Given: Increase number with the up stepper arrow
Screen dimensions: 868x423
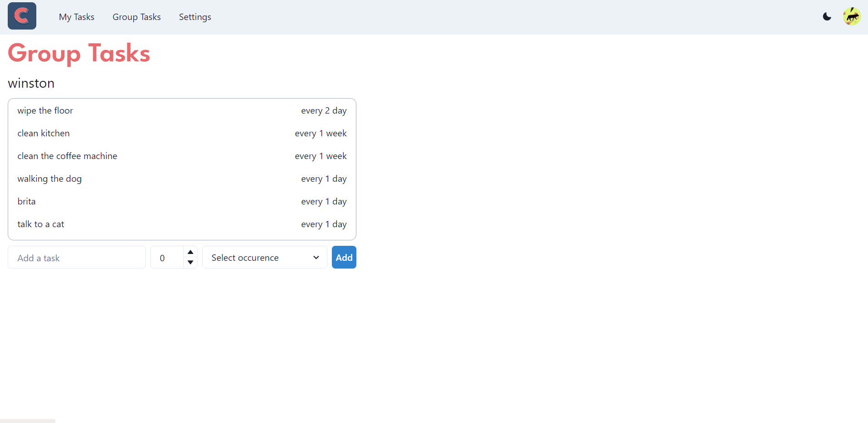Looking at the screenshot, I should click(191, 252).
